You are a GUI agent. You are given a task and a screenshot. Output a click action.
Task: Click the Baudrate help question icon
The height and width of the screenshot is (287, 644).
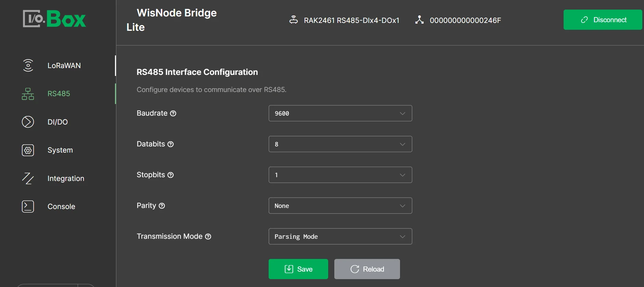[x=173, y=114]
